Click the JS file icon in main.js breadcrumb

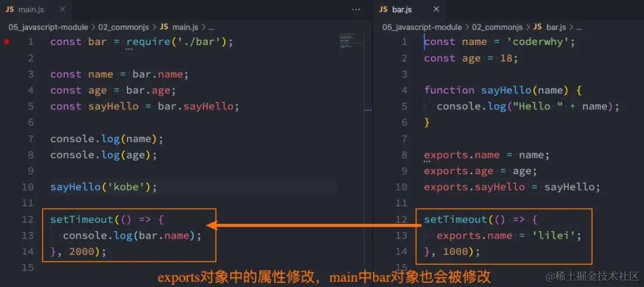[x=164, y=27]
